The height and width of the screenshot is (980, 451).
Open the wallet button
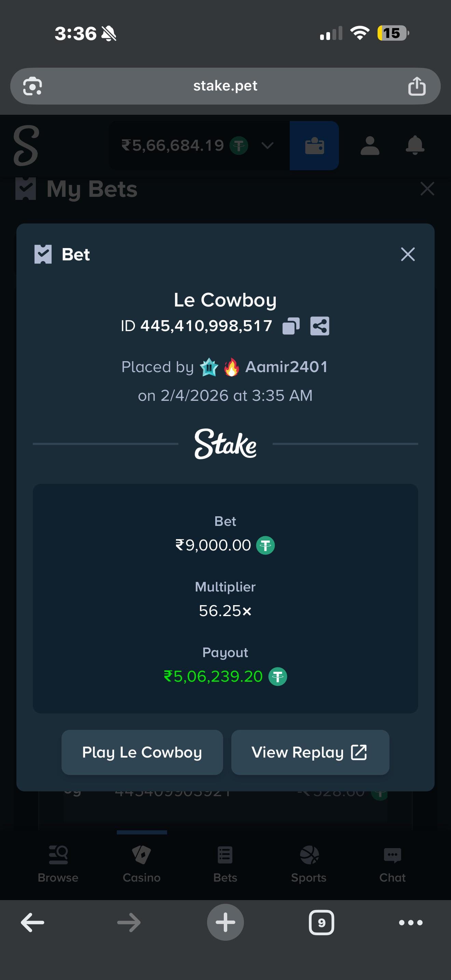(x=314, y=146)
